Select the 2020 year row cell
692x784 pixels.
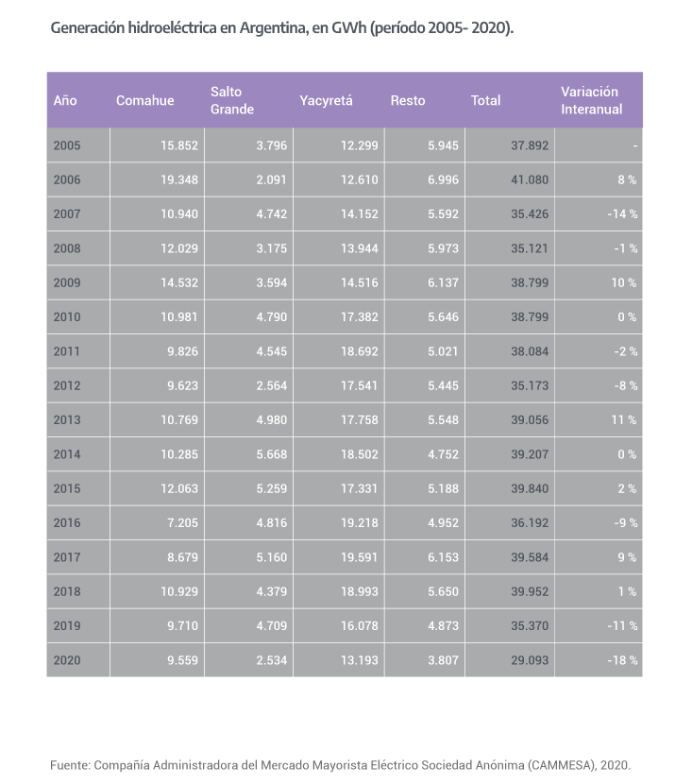pos(67,660)
